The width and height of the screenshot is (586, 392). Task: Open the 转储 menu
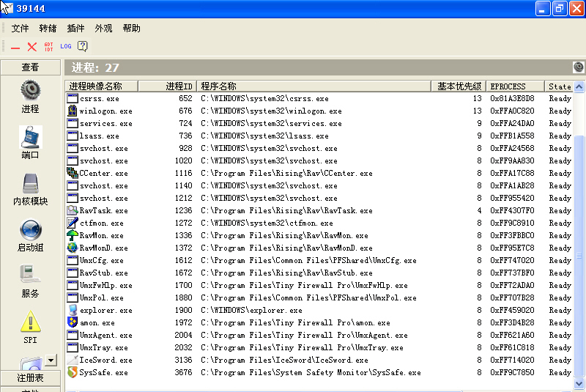point(48,29)
